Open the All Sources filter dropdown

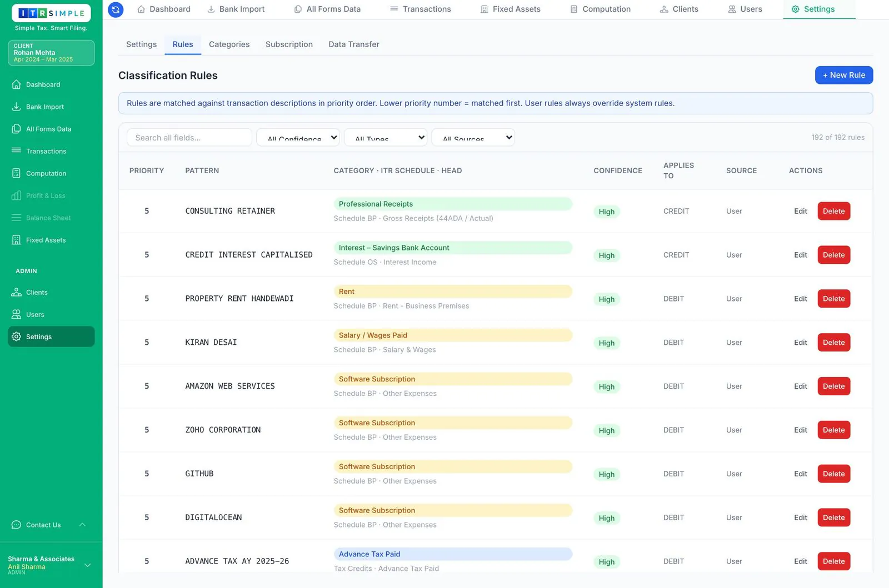[x=473, y=138]
